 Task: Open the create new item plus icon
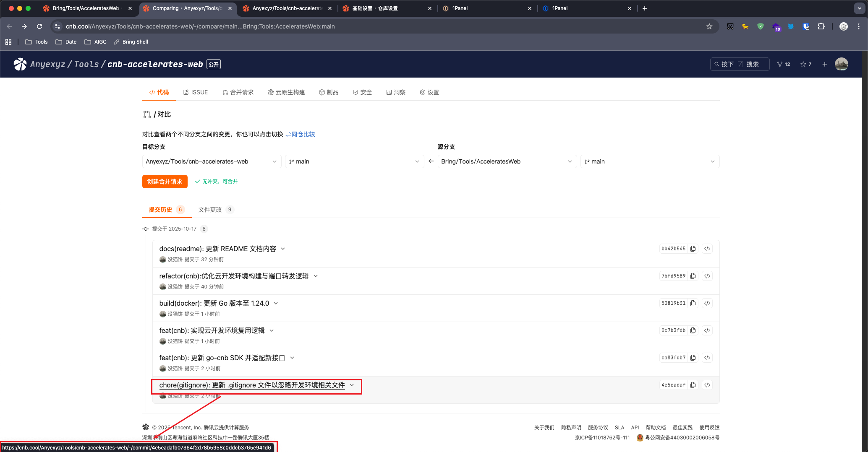tap(824, 64)
